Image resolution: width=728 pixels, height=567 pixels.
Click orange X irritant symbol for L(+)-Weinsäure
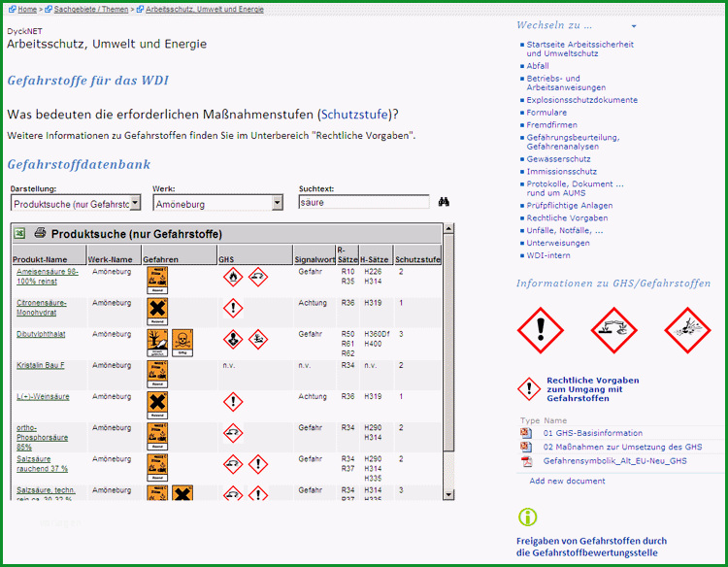pos(157,405)
